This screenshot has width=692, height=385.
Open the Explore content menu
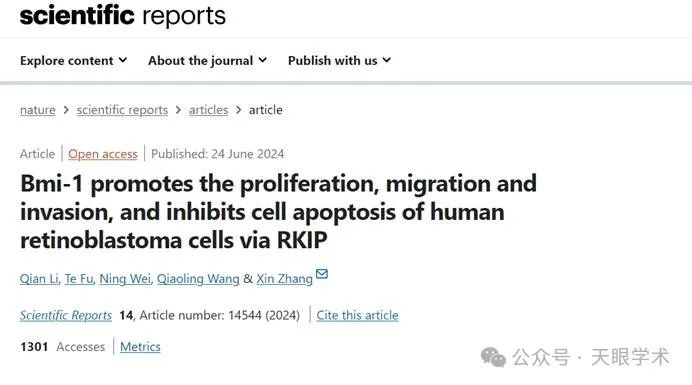click(73, 60)
